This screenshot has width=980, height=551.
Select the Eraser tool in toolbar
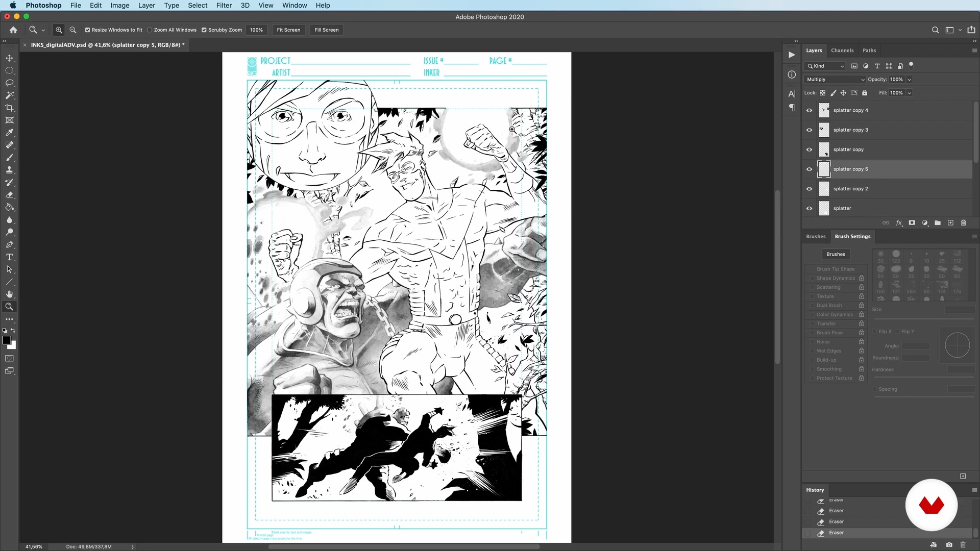9,195
